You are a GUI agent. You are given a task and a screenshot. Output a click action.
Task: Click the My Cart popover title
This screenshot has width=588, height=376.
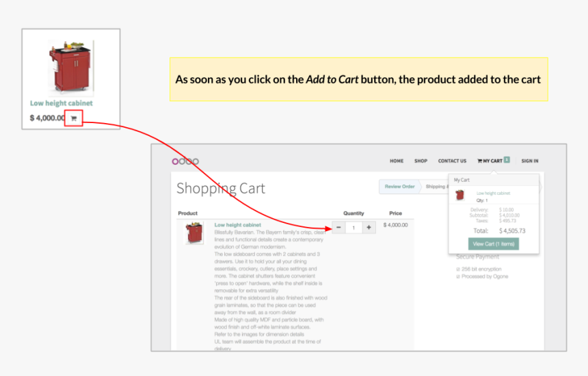click(x=462, y=180)
